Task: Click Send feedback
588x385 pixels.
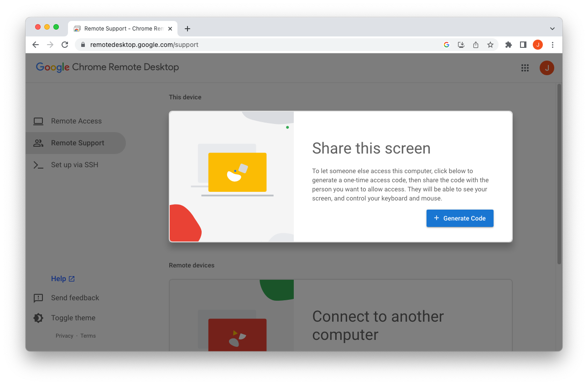Action: tap(75, 298)
